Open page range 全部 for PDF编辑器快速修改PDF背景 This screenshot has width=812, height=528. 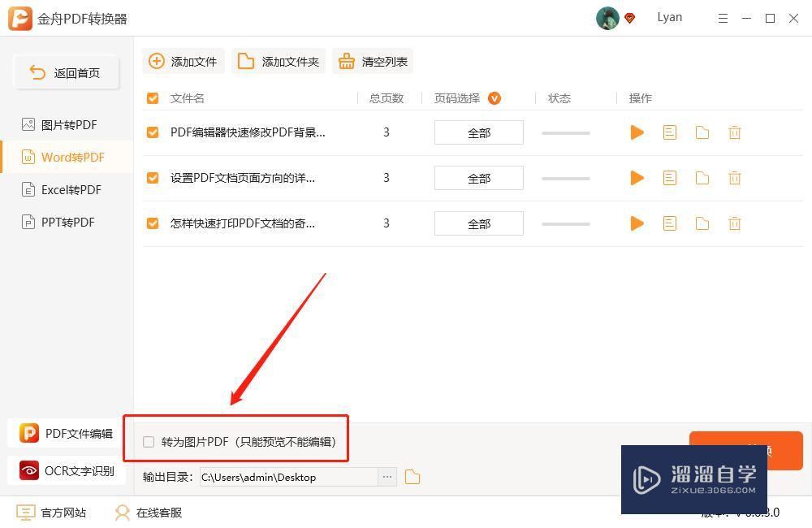coord(479,132)
